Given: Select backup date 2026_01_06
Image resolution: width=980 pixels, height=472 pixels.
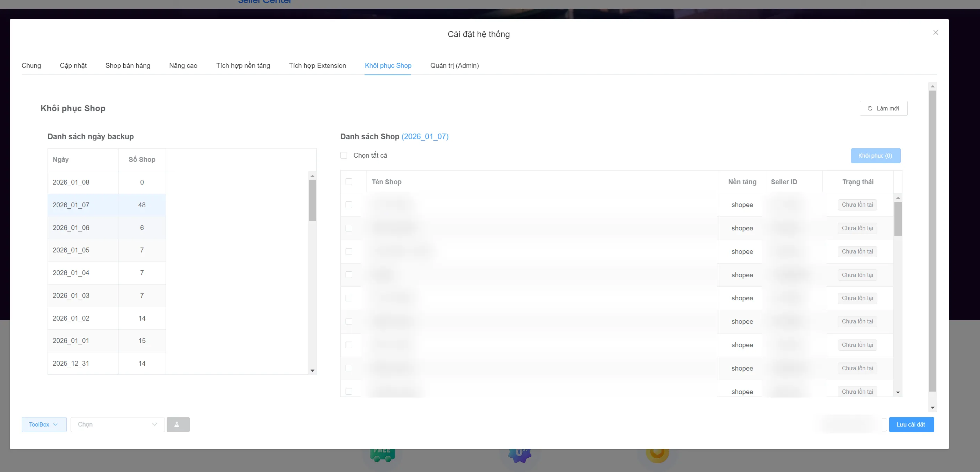Looking at the screenshot, I should pos(107,228).
